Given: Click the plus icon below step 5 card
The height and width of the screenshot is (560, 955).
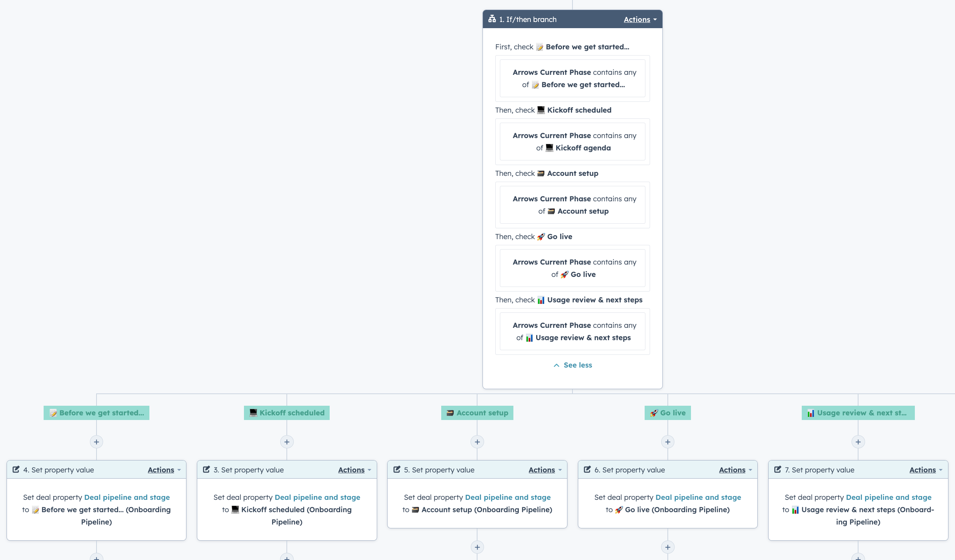Looking at the screenshot, I should (x=477, y=547).
